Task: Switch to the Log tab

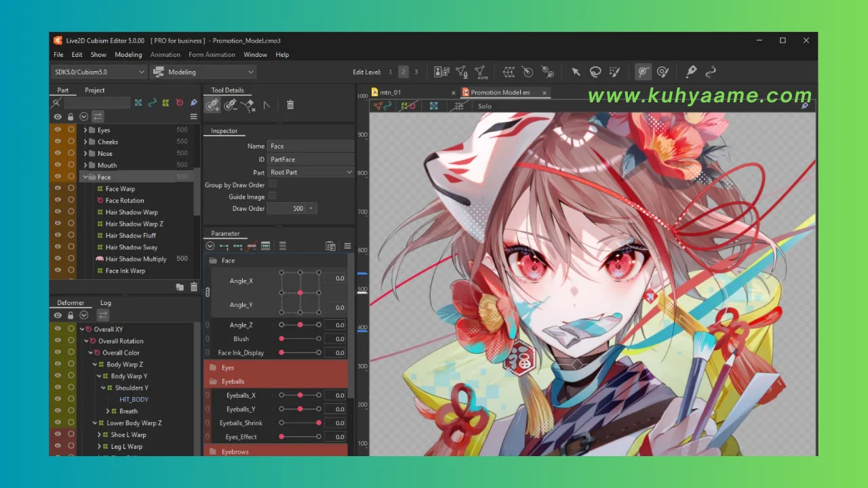Action: tap(106, 303)
